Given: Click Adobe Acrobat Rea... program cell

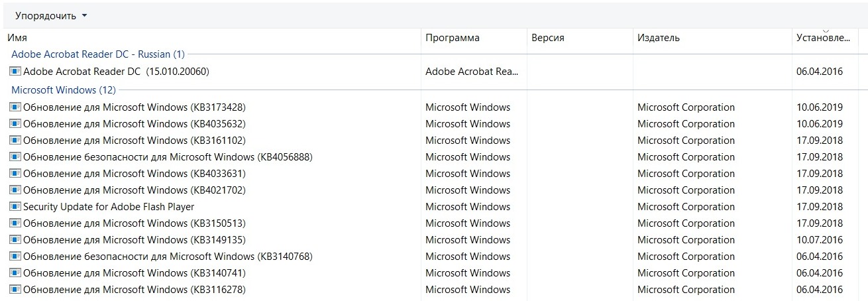Looking at the screenshot, I should pos(472,71).
